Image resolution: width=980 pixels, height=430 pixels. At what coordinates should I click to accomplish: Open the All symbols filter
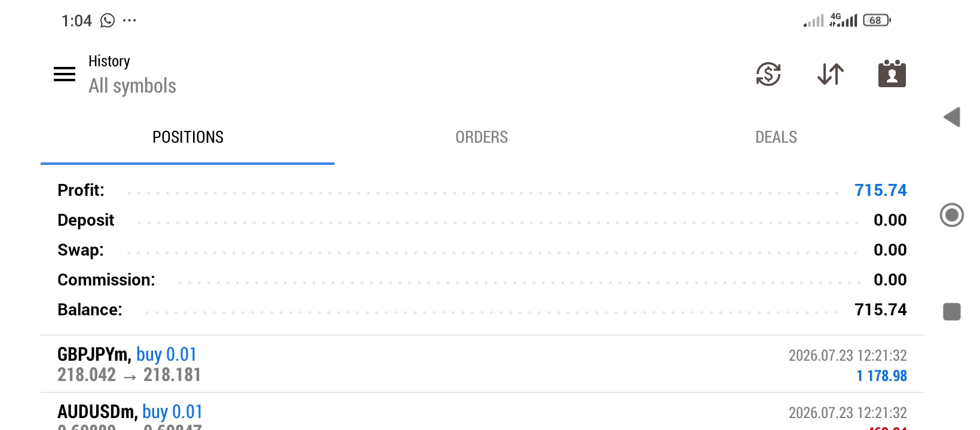132,86
